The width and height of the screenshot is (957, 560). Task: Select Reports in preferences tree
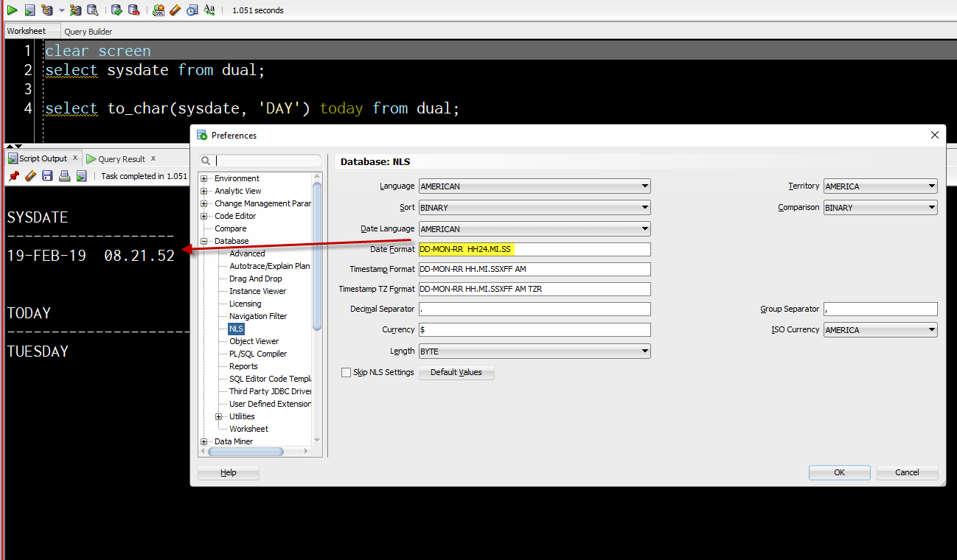coord(243,366)
